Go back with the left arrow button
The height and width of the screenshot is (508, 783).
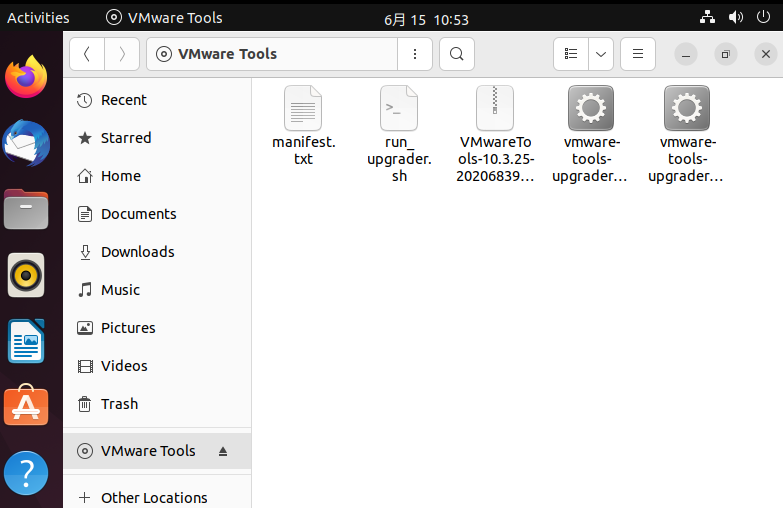point(87,54)
